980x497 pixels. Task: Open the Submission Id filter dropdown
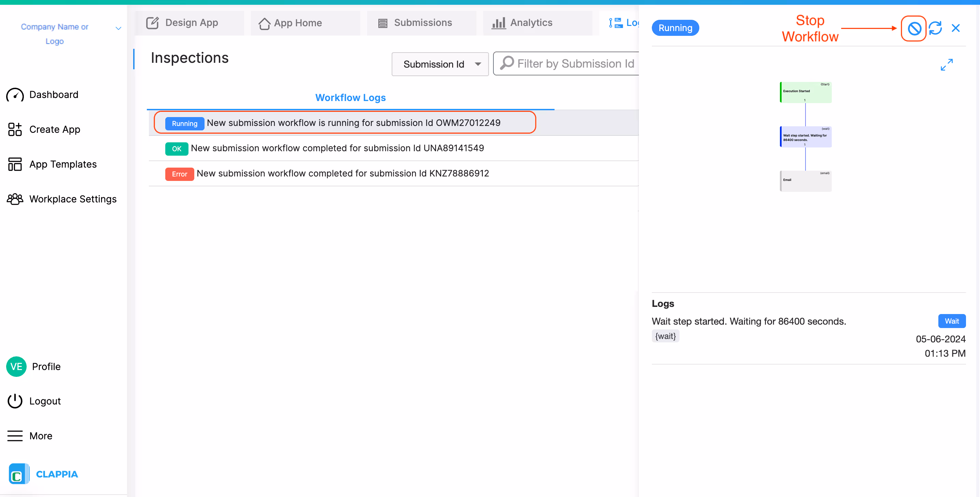click(x=440, y=64)
